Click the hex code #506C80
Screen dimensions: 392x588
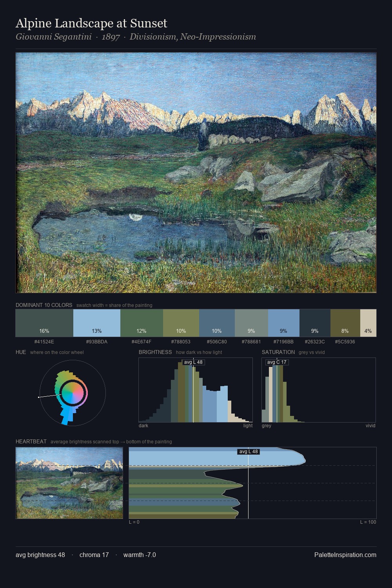coord(217,342)
